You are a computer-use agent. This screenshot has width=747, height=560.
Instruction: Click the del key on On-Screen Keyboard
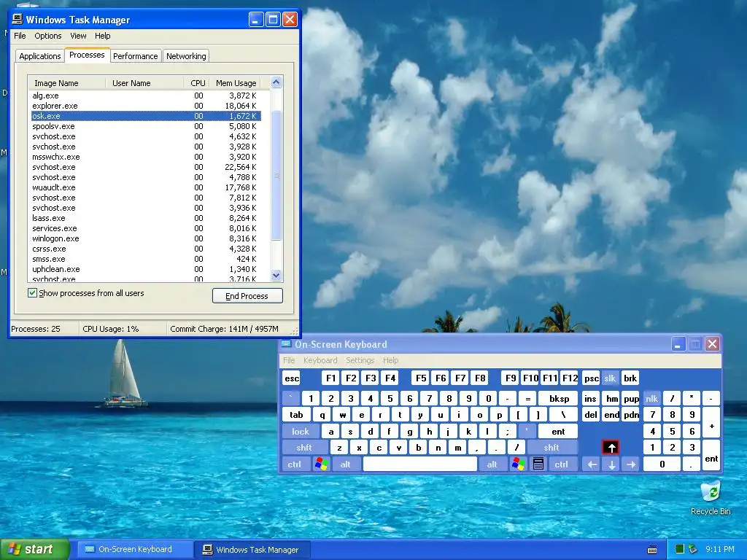pyautogui.click(x=591, y=415)
